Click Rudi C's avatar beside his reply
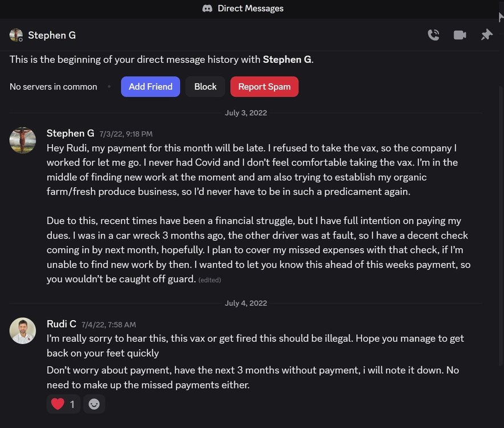504x428 pixels. point(23,330)
